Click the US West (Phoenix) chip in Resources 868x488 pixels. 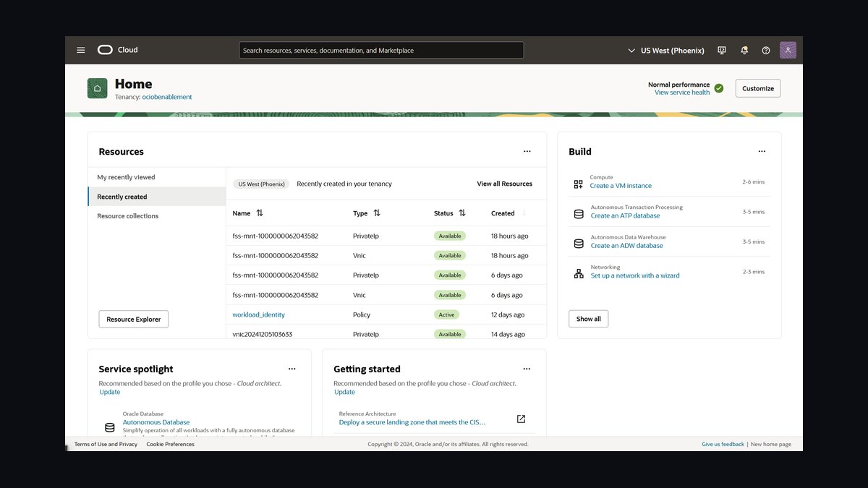click(x=261, y=184)
